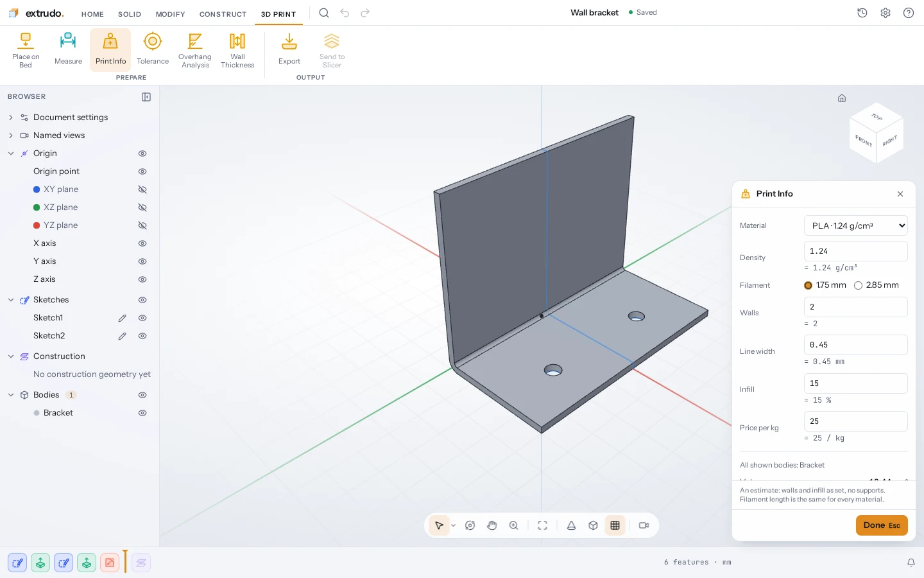The width and height of the screenshot is (924, 578).
Task: Collapse the Bodies group
Action: point(11,395)
